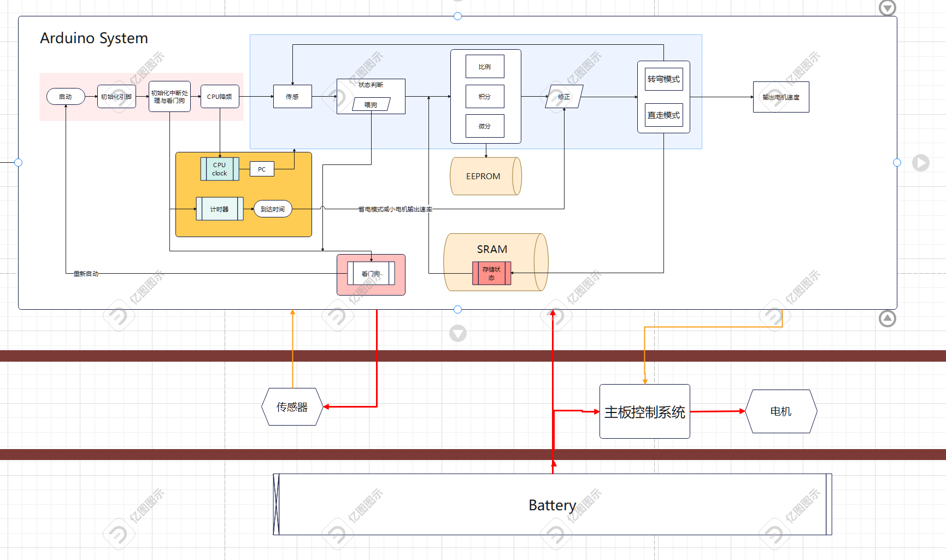This screenshot has width=946, height=560.
Task: Select the 电机 hexagon shape
Action: click(781, 411)
